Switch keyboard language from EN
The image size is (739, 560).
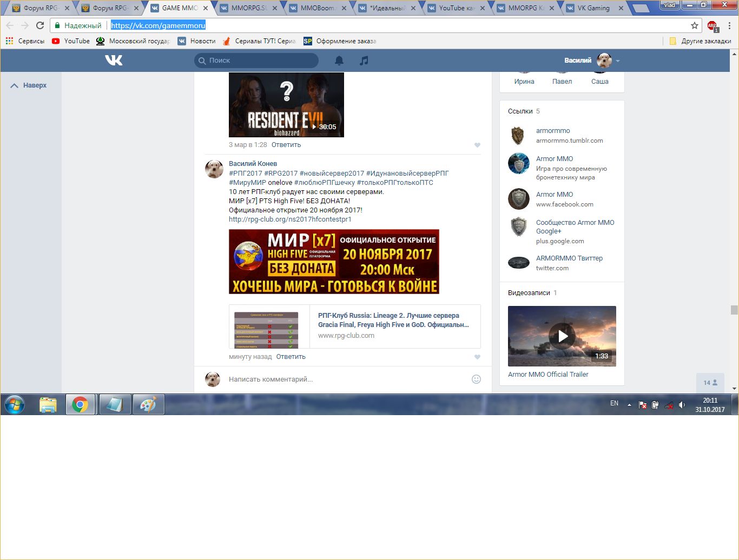pyautogui.click(x=614, y=403)
